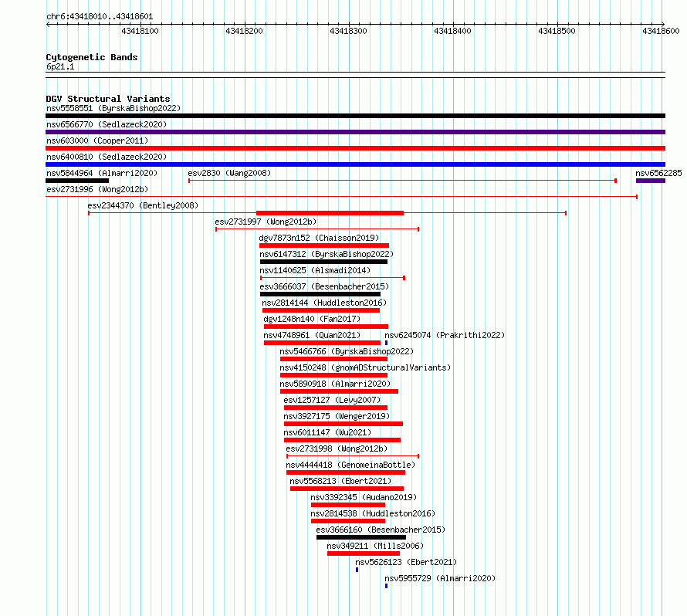Click the blue marker under nsv5955729
687x616 pixels.
point(387,586)
